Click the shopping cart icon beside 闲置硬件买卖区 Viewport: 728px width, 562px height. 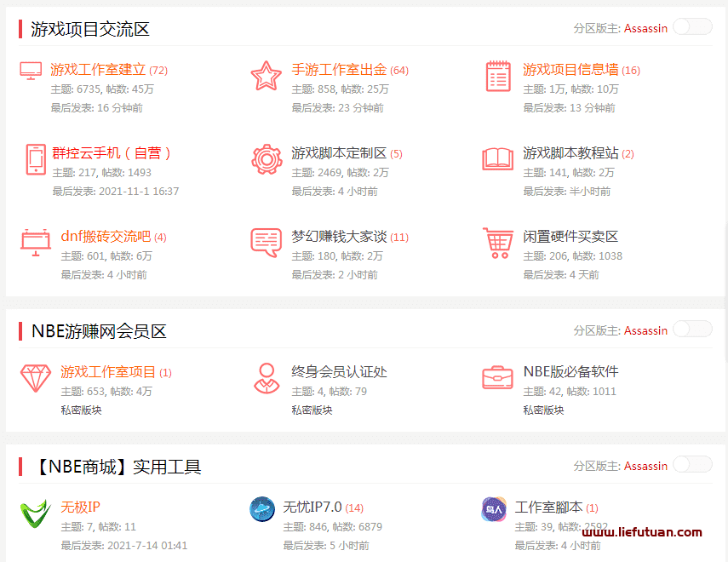497,243
